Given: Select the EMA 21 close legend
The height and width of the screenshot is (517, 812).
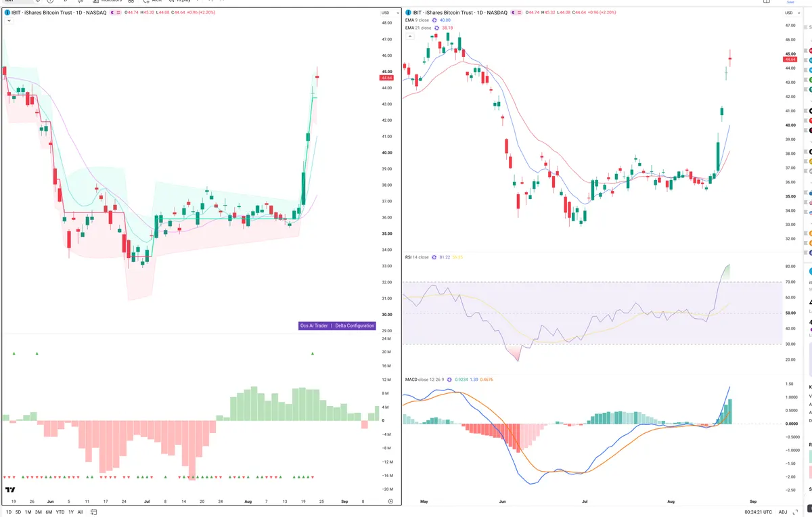Looking at the screenshot, I should [x=418, y=28].
